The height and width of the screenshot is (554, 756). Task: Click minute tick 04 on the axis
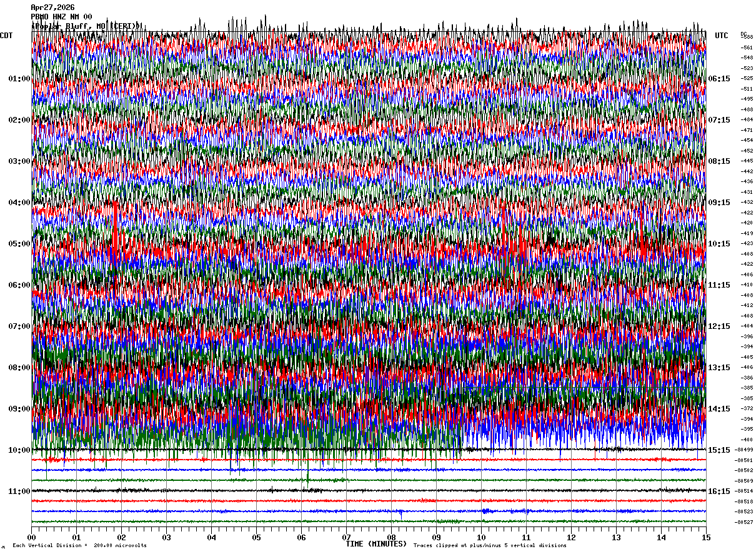pos(211,537)
